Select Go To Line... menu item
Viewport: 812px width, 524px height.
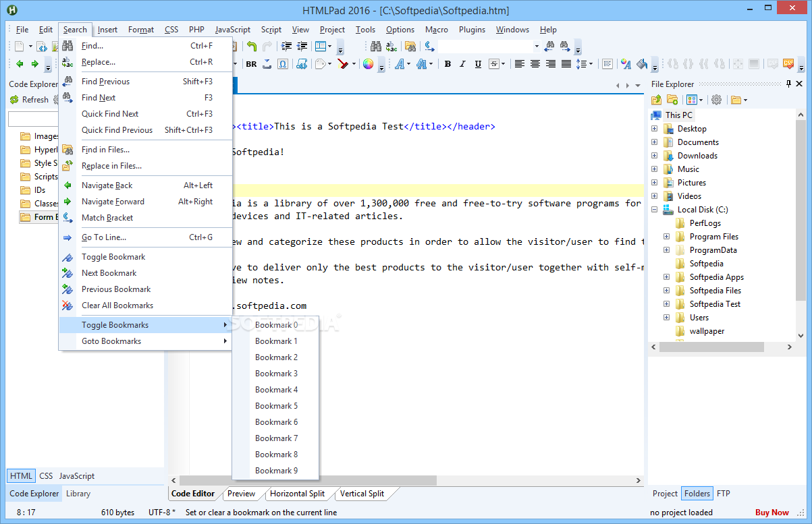(146, 237)
